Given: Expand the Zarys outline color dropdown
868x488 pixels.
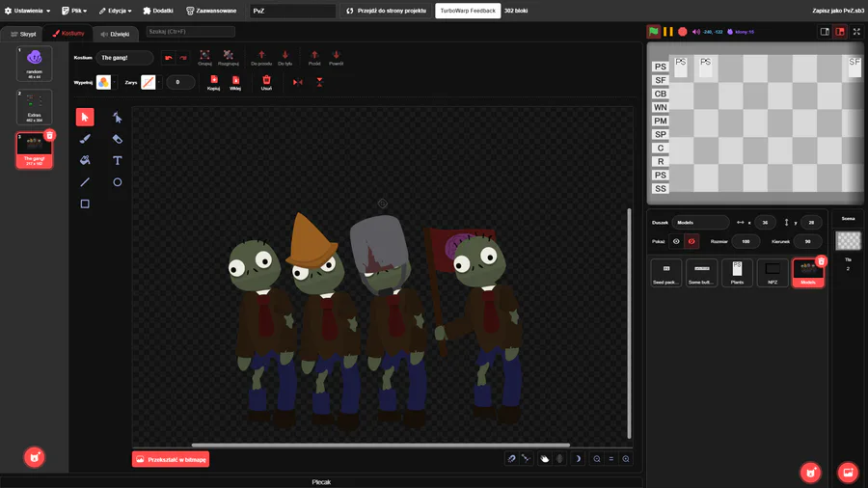Looking at the screenshot, I should [159, 82].
